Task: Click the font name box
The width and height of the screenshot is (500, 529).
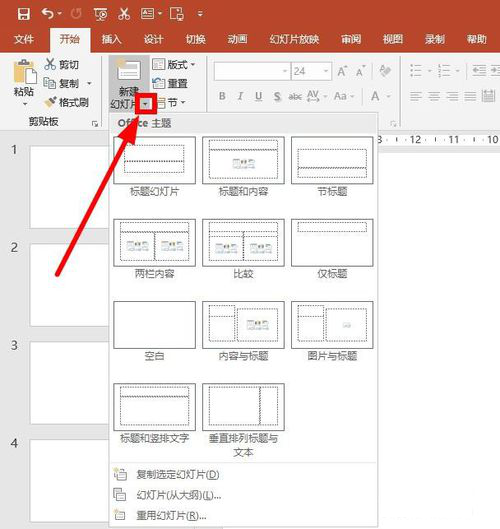Action: 252,71
